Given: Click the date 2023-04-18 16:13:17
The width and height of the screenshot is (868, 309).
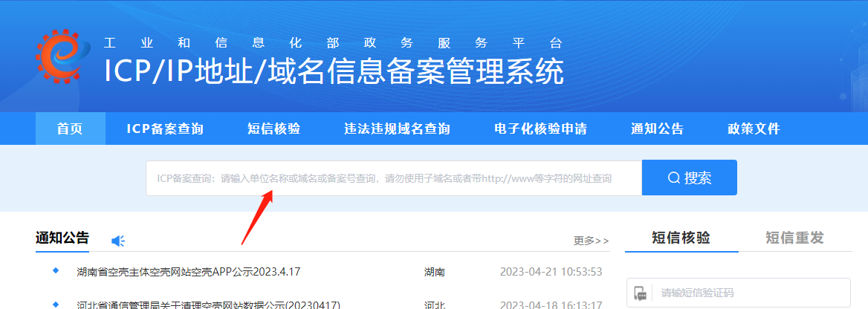Looking at the screenshot, I should tap(551, 305).
